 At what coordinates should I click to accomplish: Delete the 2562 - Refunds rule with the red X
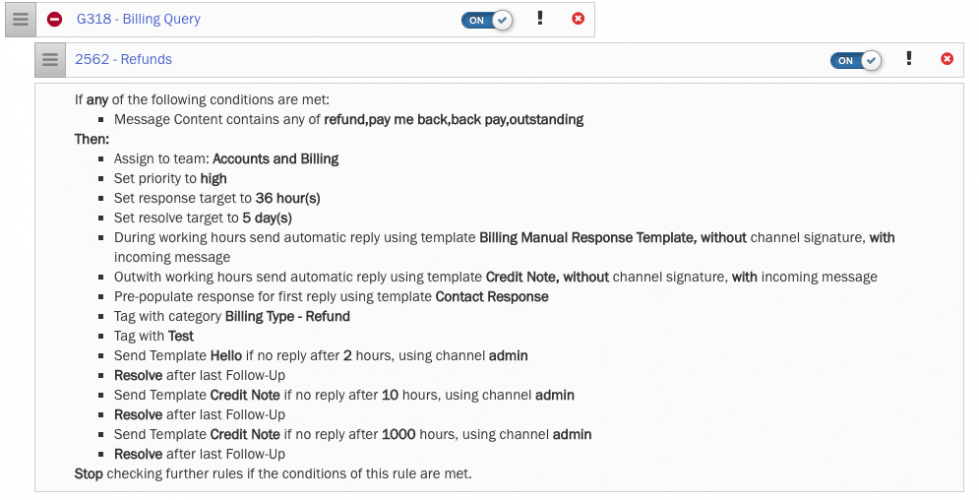click(x=947, y=60)
